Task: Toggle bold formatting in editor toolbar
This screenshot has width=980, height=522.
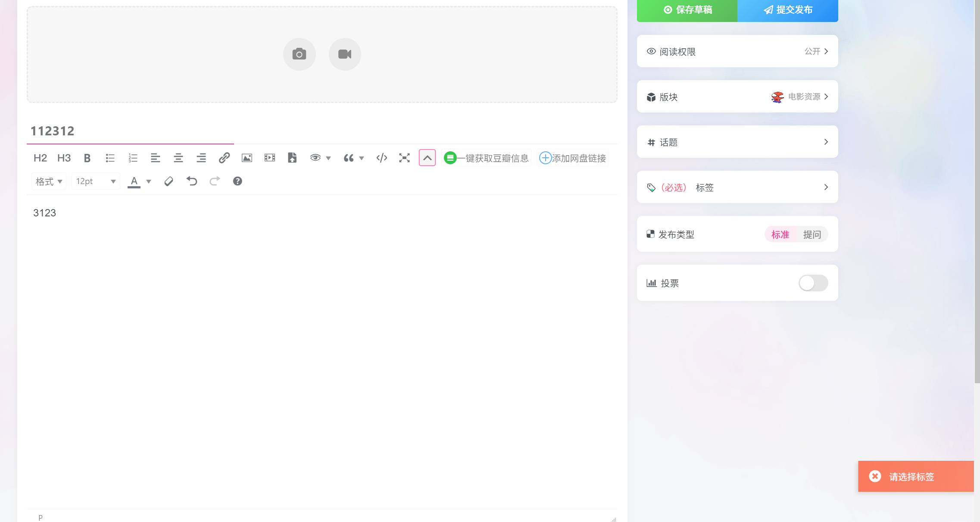Action: click(87, 158)
